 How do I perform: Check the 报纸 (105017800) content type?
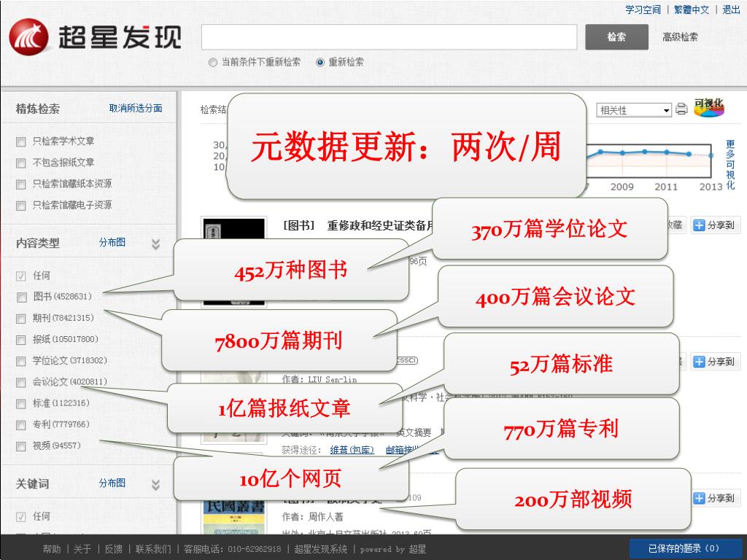(x=21, y=340)
